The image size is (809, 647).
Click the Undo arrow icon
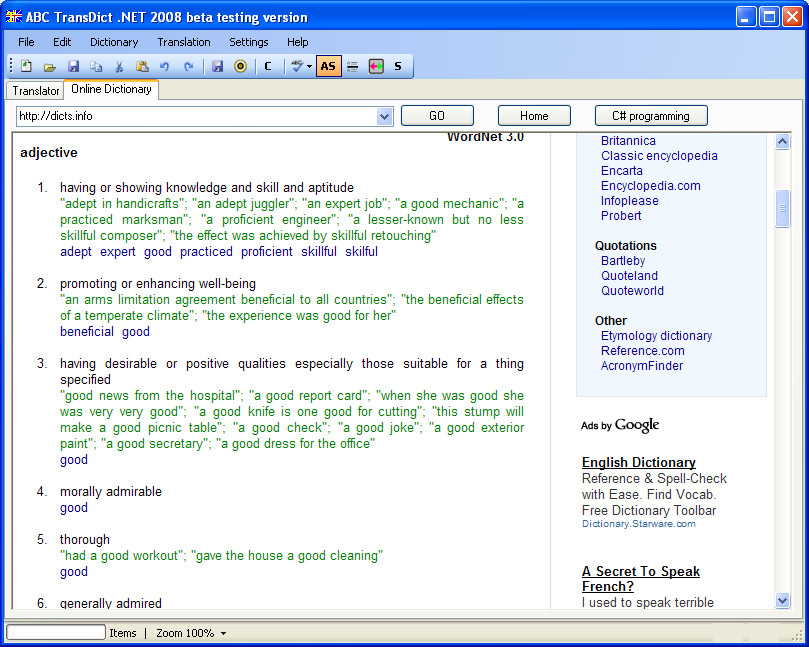coord(165,66)
